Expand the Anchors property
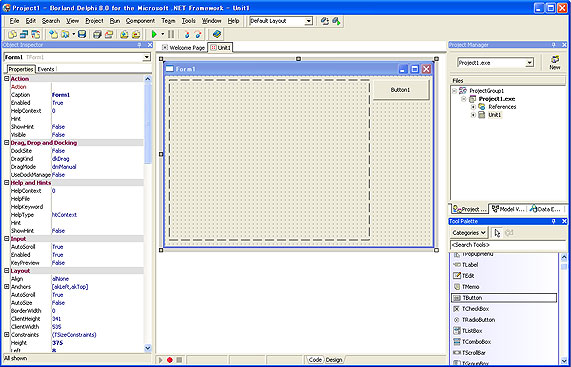The width and height of the screenshot is (571, 367). point(7,287)
